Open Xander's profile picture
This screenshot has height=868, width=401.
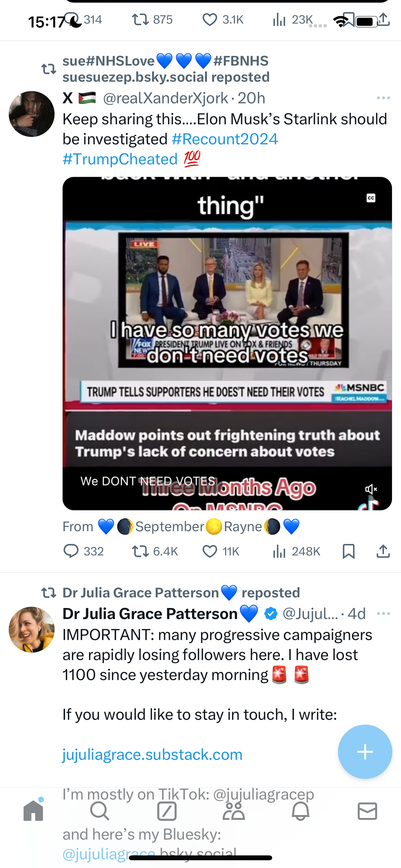click(x=32, y=114)
